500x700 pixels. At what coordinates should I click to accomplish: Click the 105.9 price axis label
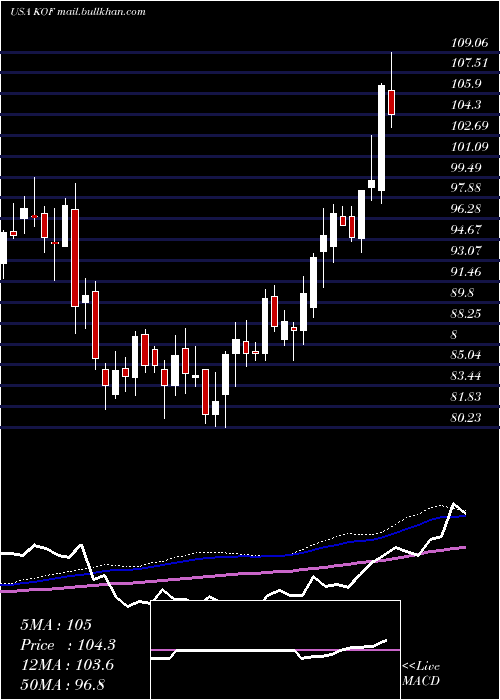pyautogui.click(x=466, y=84)
